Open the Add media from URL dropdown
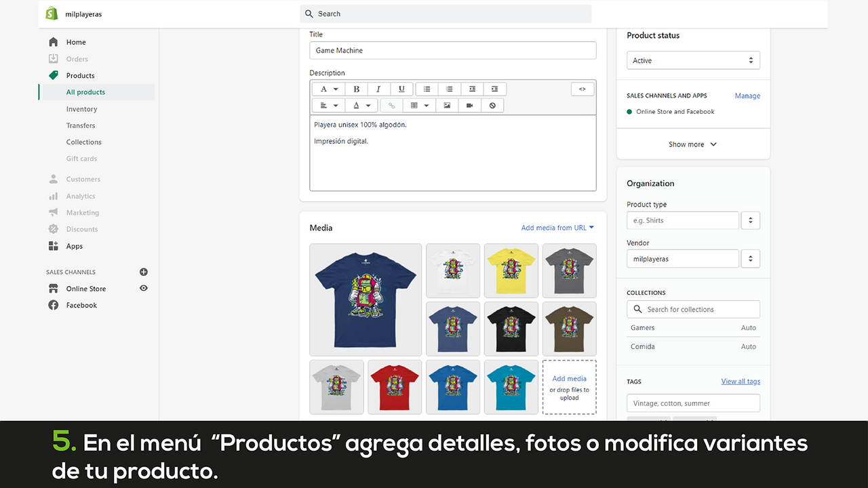The image size is (868, 488). click(x=557, y=228)
